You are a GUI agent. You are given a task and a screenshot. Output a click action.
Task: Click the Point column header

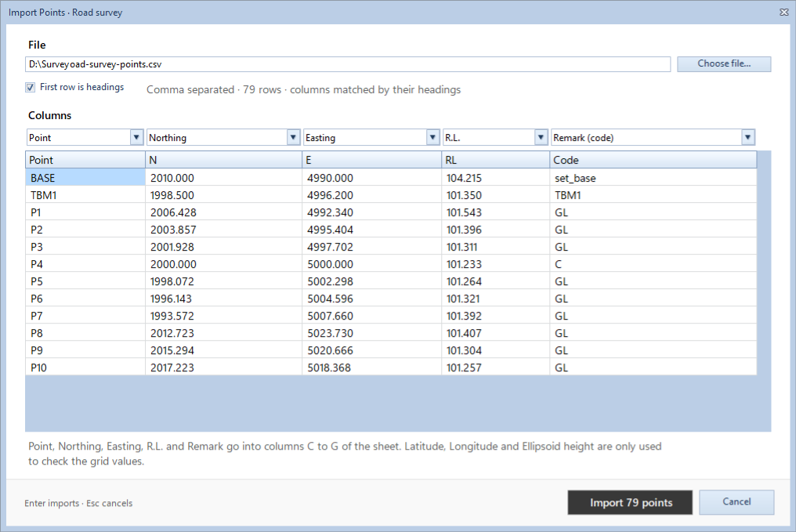[85, 160]
